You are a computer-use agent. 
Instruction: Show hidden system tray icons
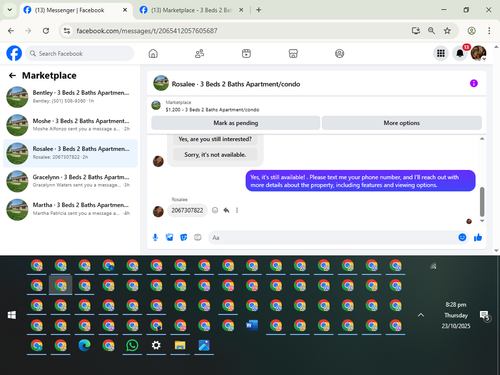421,315
